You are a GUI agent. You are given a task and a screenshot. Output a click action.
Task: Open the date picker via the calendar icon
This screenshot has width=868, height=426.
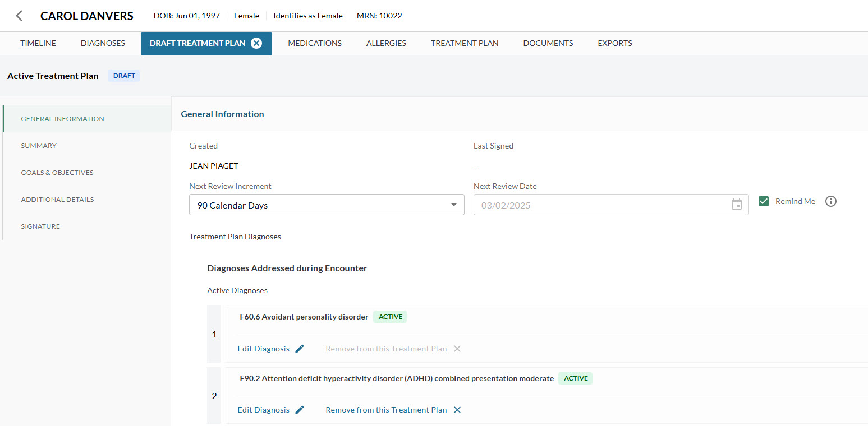click(736, 205)
